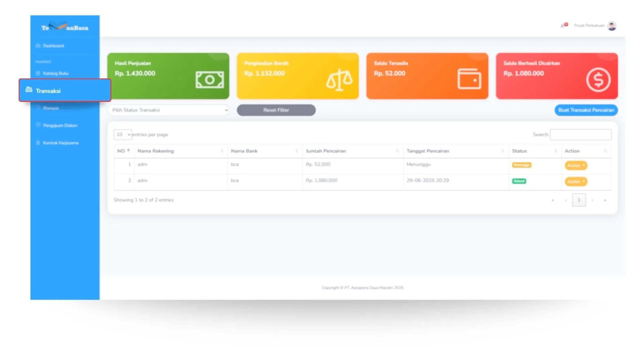Click the TemanBaca logo
644x362 pixels.
65,27
